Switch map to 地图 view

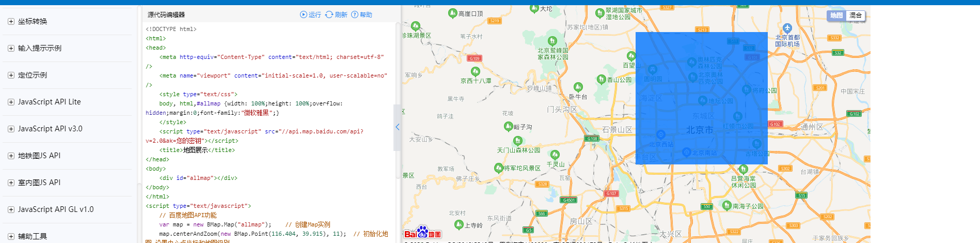(836, 16)
